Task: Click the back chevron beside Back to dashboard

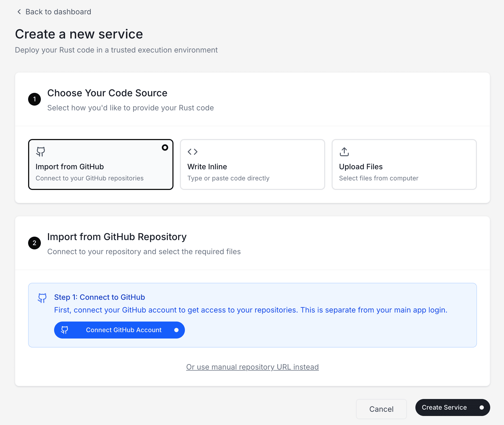Action: coord(19,12)
